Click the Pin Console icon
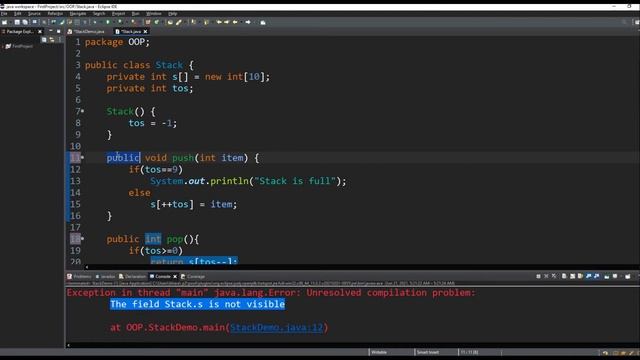Viewport: 640px width, 360px height. coord(607,276)
